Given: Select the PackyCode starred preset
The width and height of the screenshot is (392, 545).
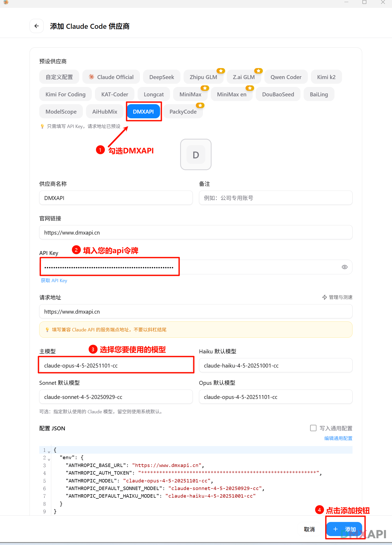Looking at the screenshot, I should [183, 112].
